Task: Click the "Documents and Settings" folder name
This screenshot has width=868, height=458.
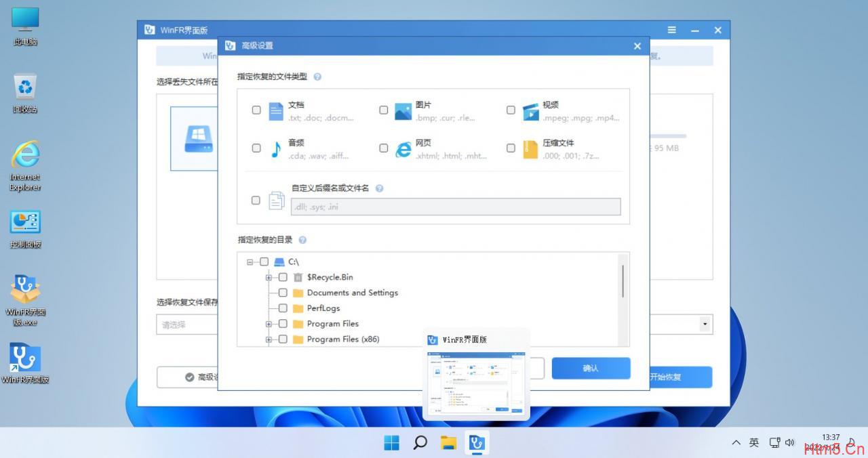Action: click(353, 293)
